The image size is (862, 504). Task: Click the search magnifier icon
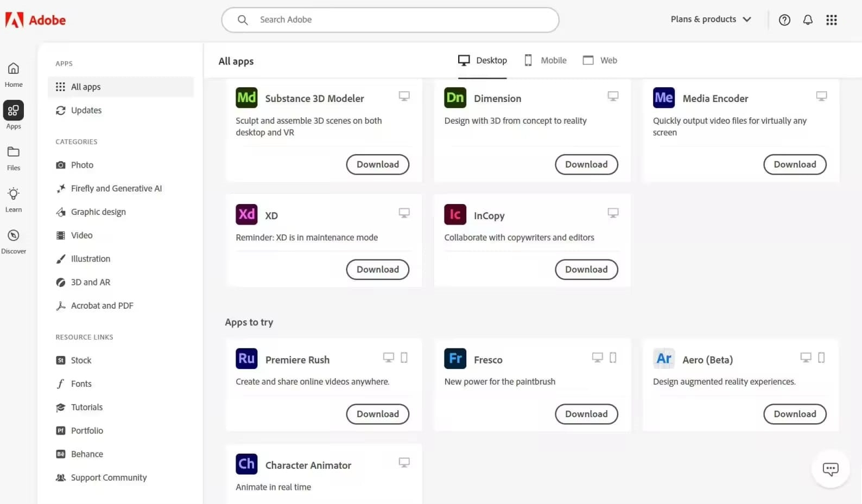243,20
